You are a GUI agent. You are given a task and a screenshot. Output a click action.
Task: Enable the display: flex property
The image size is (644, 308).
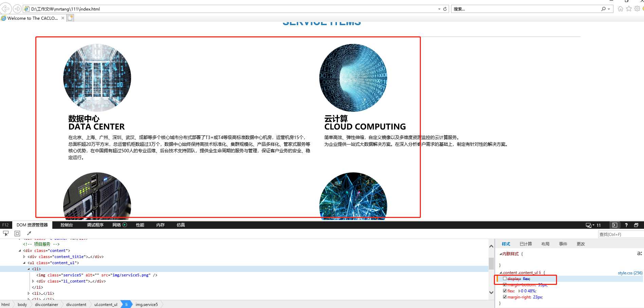(x=505, y=278)
